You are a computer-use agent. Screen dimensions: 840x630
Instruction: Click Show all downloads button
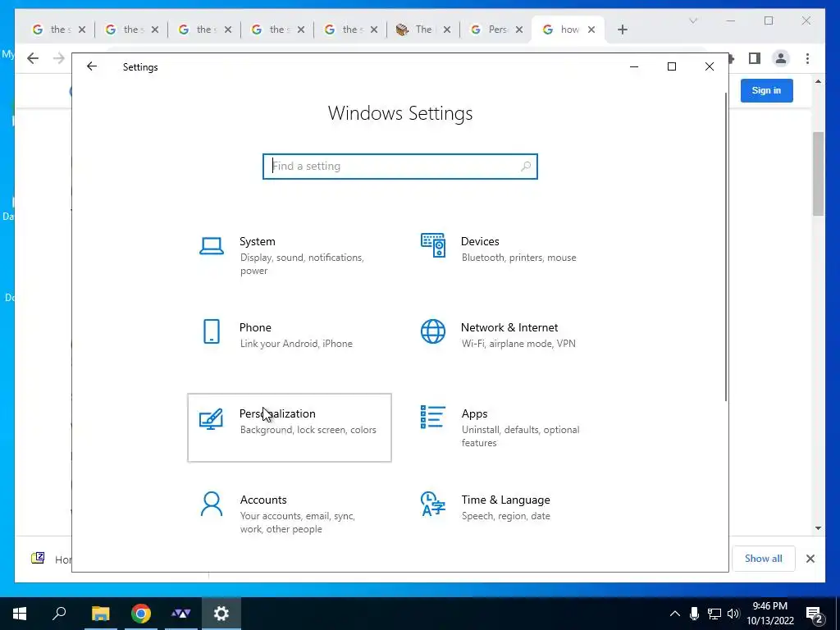[764, 558]
